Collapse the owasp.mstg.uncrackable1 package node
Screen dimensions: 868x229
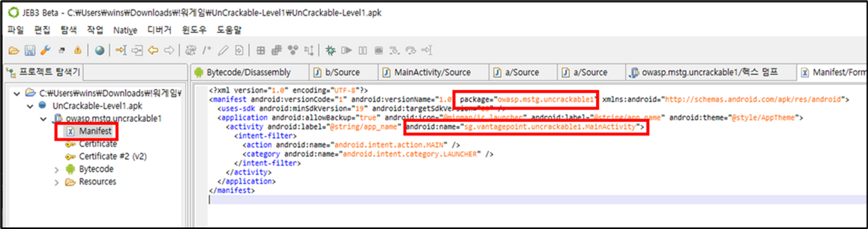[x=43, y=119]
